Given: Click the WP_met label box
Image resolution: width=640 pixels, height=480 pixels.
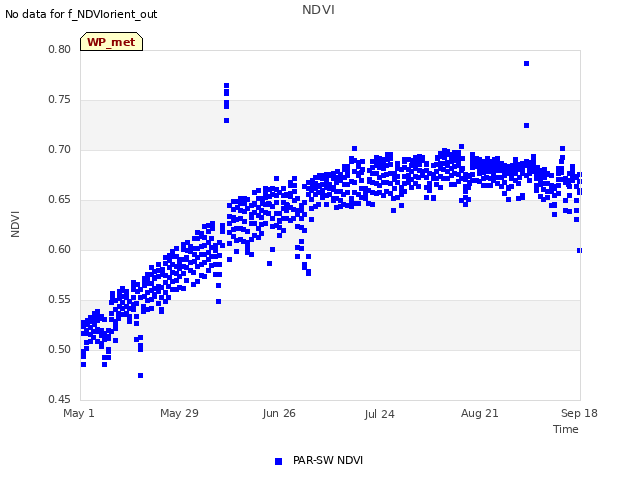Looking at the screenshot, I should pos(111,42).
